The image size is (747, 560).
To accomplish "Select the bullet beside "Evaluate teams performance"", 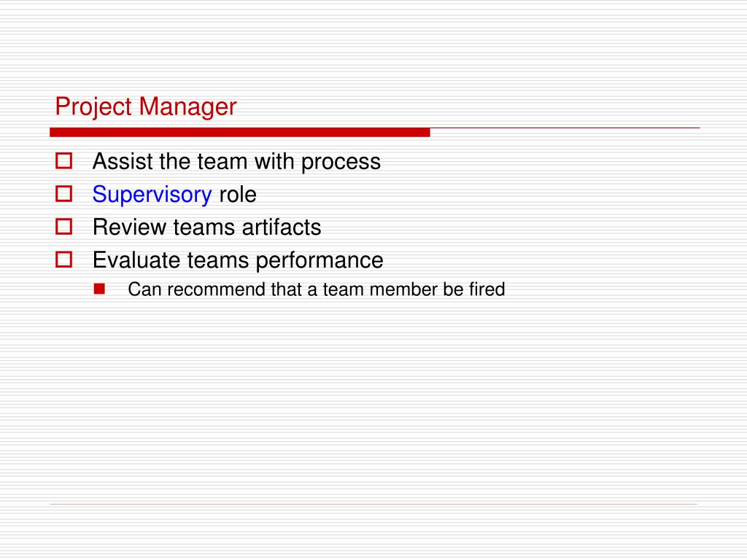I will (x=64, y=260).
